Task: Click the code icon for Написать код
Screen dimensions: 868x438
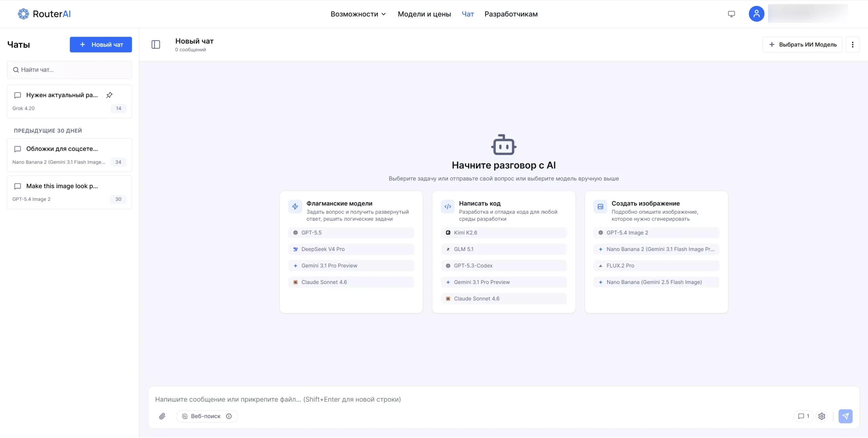Action: coord(448,206)
